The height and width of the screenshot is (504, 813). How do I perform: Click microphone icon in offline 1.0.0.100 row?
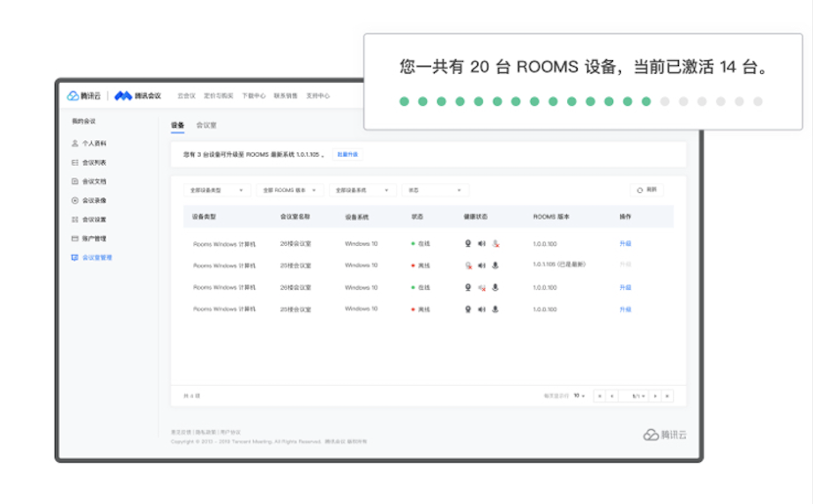(496, 309)
